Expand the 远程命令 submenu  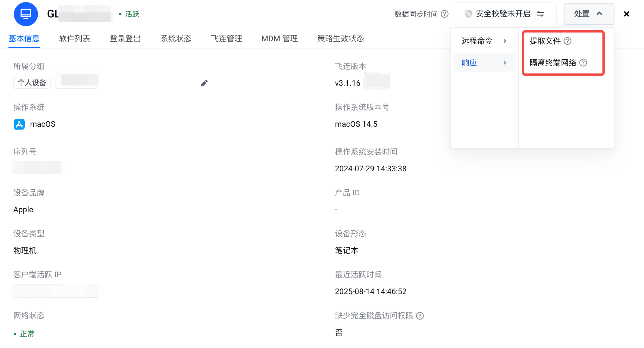coord(484,41)
